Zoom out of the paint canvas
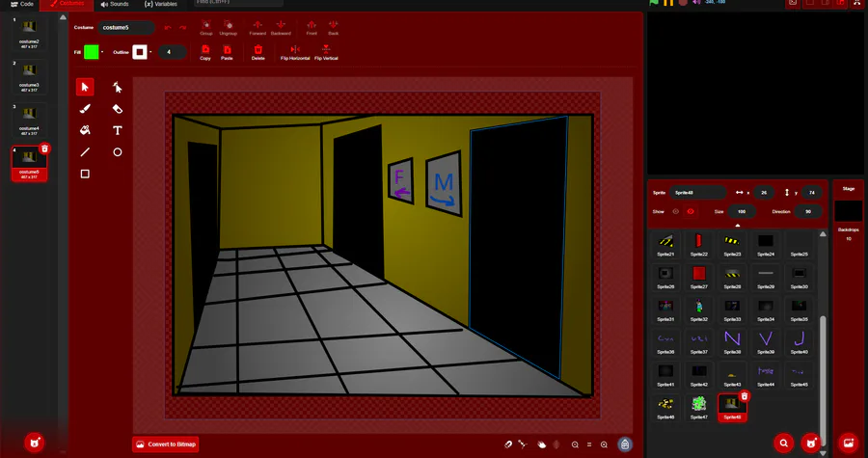The width and height of the screenshot is (868, 458). point(575,445)
